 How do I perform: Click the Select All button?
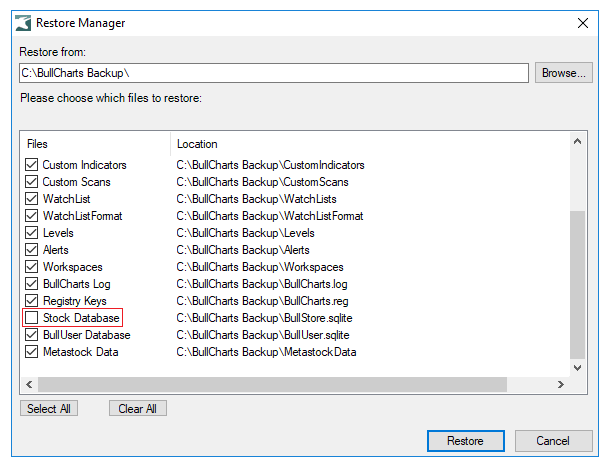point(49,408)
